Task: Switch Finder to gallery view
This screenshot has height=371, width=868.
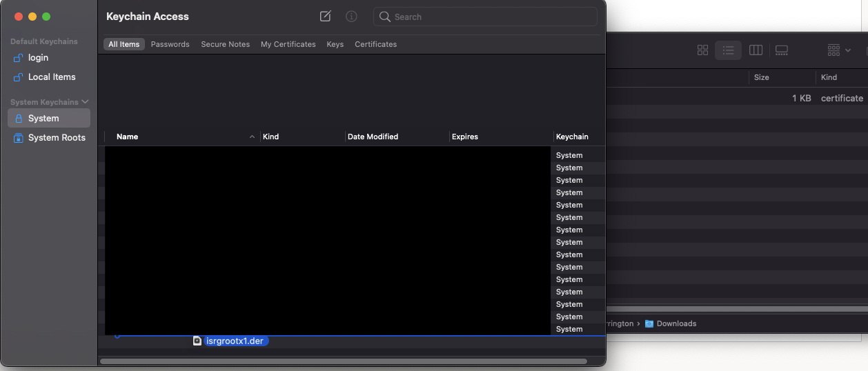Action: point(782,50)
